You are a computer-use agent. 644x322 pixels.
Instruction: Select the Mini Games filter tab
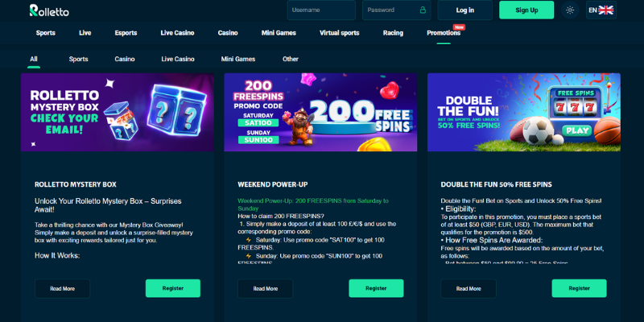pyautogui.click(x=238, y=59)
